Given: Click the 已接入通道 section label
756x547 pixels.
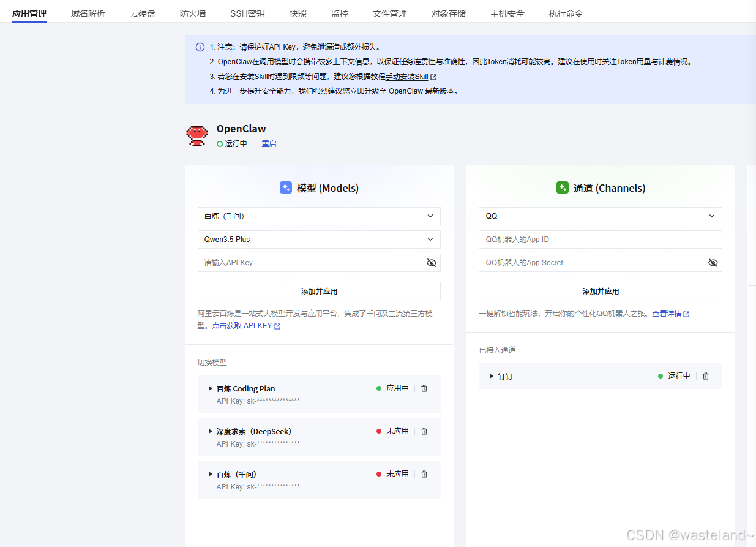Looking at the screenshot, I should 497,350.
